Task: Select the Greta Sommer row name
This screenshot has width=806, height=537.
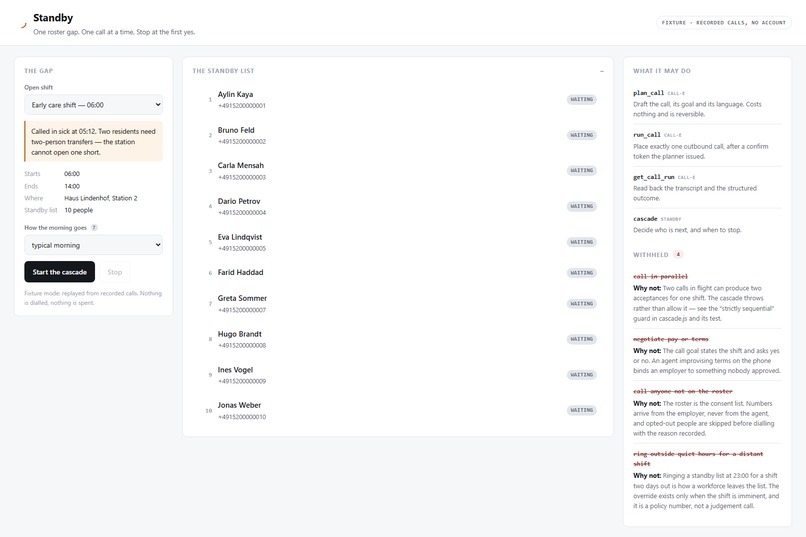Action: (x=242, y=298)
